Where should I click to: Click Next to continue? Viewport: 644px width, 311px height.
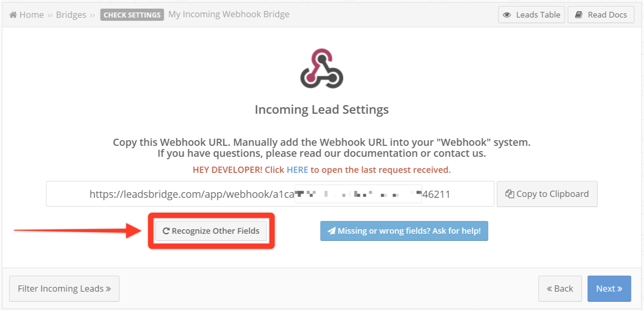pyautogui.click(x=609, y=289)
